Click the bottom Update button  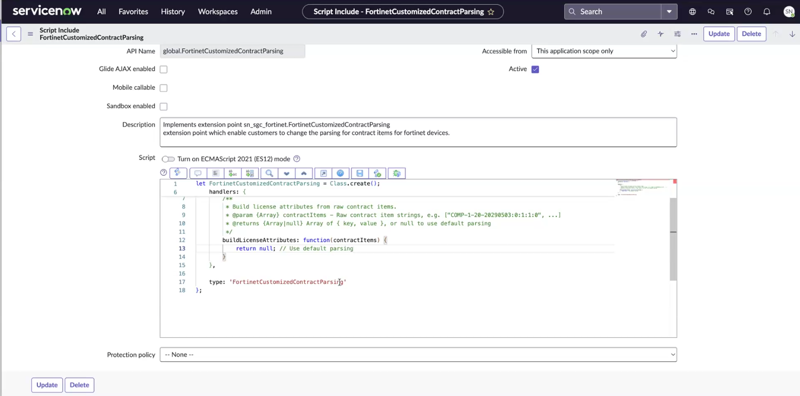point(47,385)
